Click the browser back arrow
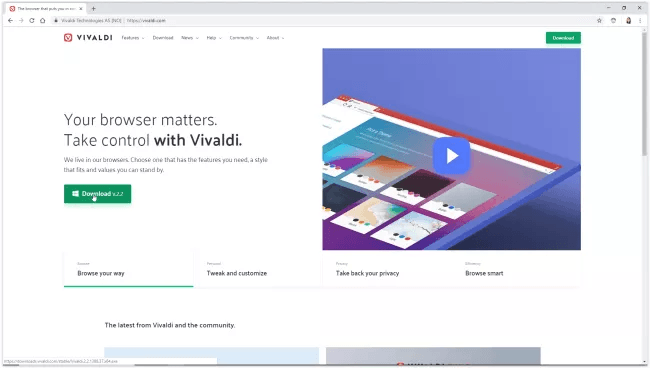 click(10, 20)
